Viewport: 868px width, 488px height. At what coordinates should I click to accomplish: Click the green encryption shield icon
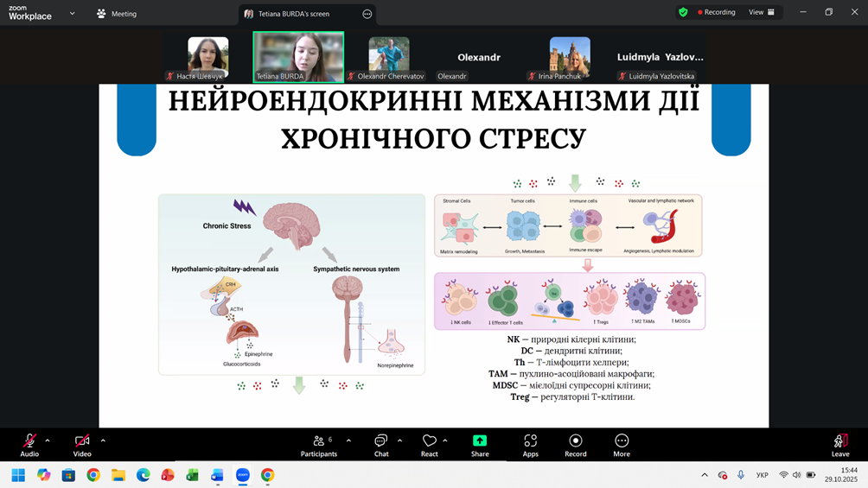pos(683,13)
